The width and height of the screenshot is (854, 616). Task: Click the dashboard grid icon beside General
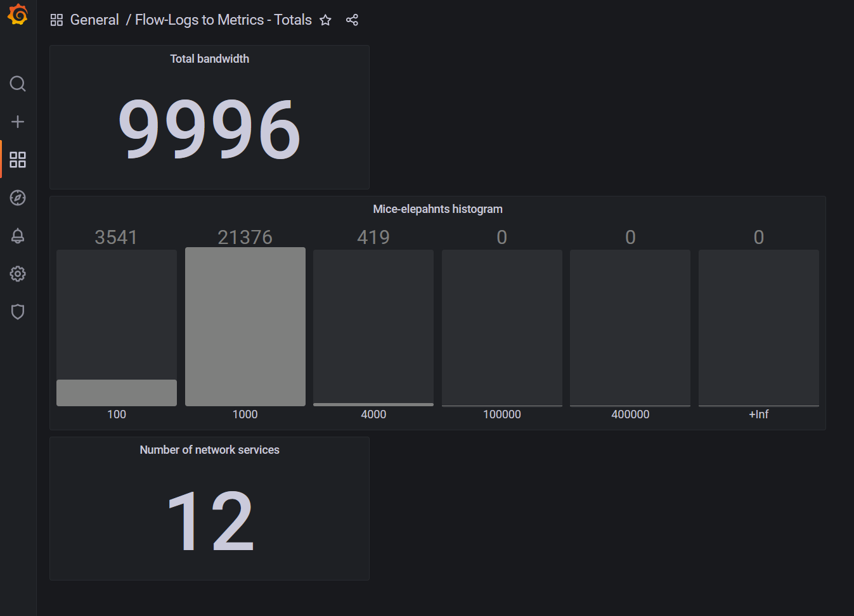pos(56,20)
